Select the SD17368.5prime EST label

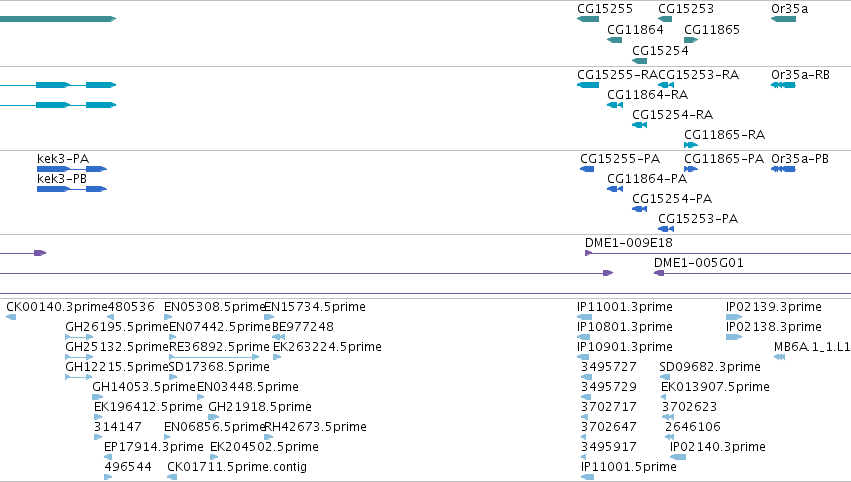[219, 367]
